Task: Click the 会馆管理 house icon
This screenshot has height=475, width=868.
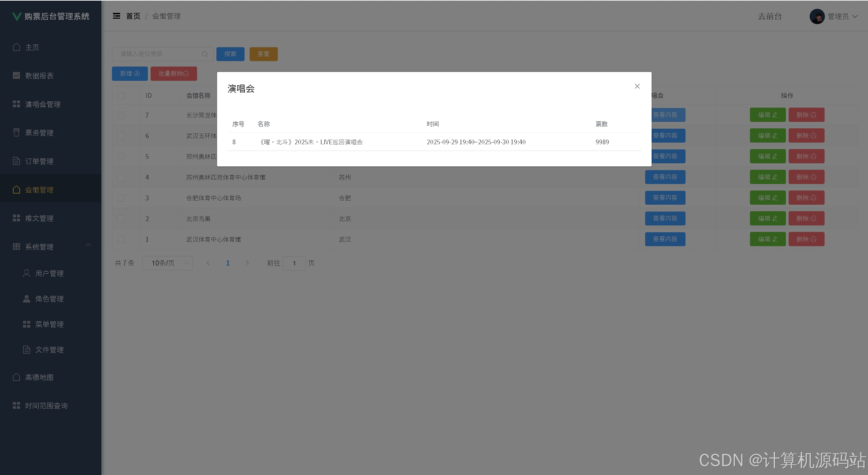Action: pos(16,189)
